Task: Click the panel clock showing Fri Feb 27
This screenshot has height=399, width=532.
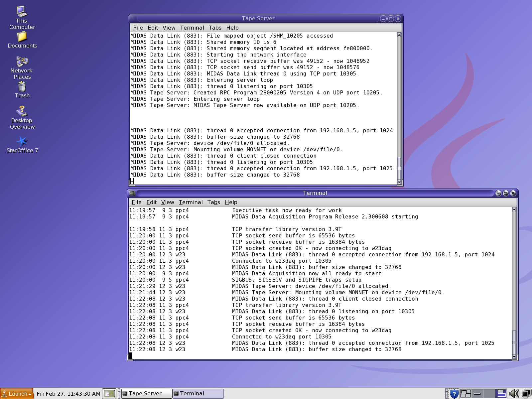Action: [x=68, y=394]
